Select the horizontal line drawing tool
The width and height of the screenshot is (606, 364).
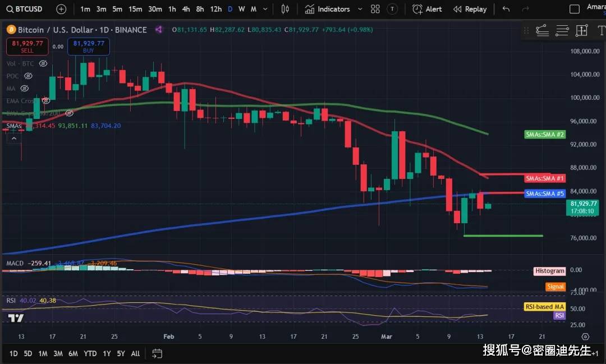point(562,30)
